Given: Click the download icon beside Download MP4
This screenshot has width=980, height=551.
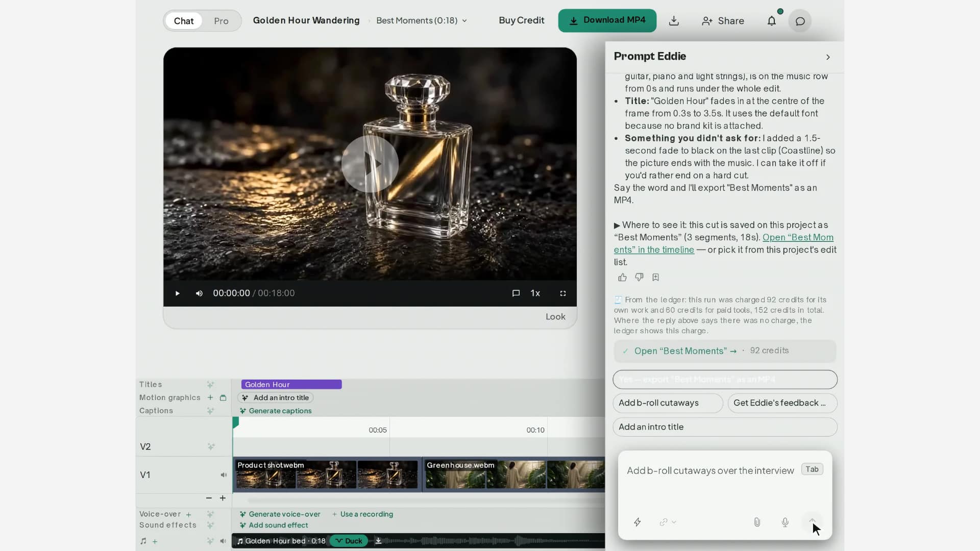Looking at the screenshot, I should click(x=674, y=21).
